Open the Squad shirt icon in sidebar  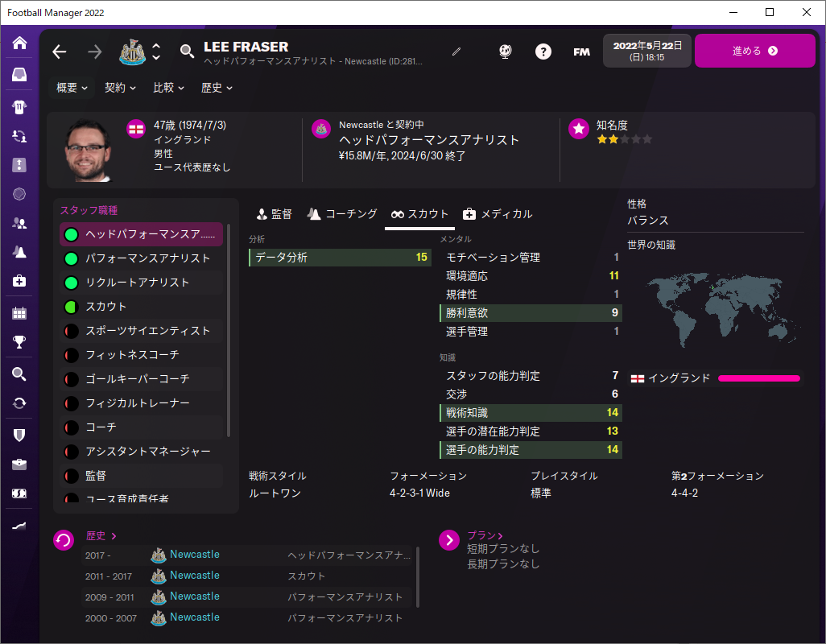[x=19, y=107]
